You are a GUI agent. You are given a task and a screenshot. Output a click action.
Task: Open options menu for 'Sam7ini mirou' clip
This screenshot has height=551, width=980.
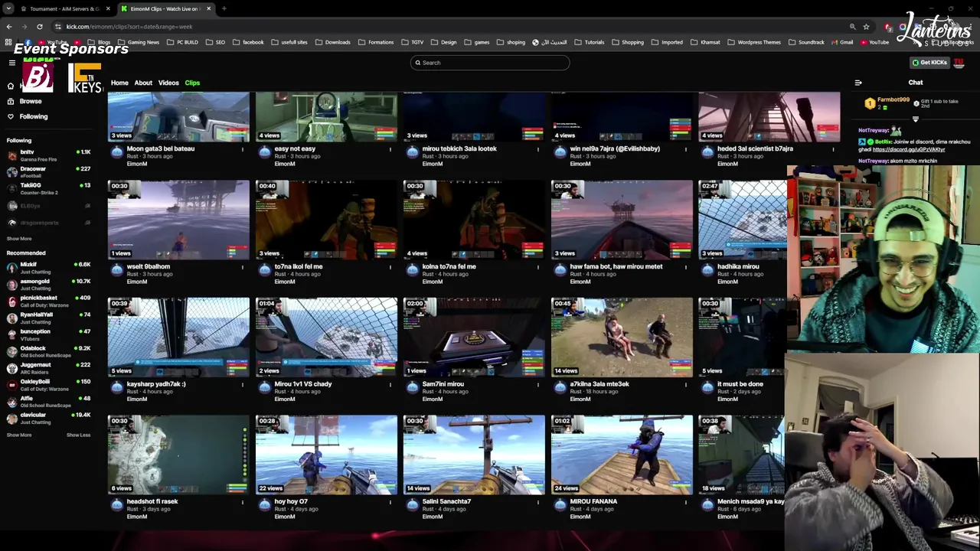538,384
